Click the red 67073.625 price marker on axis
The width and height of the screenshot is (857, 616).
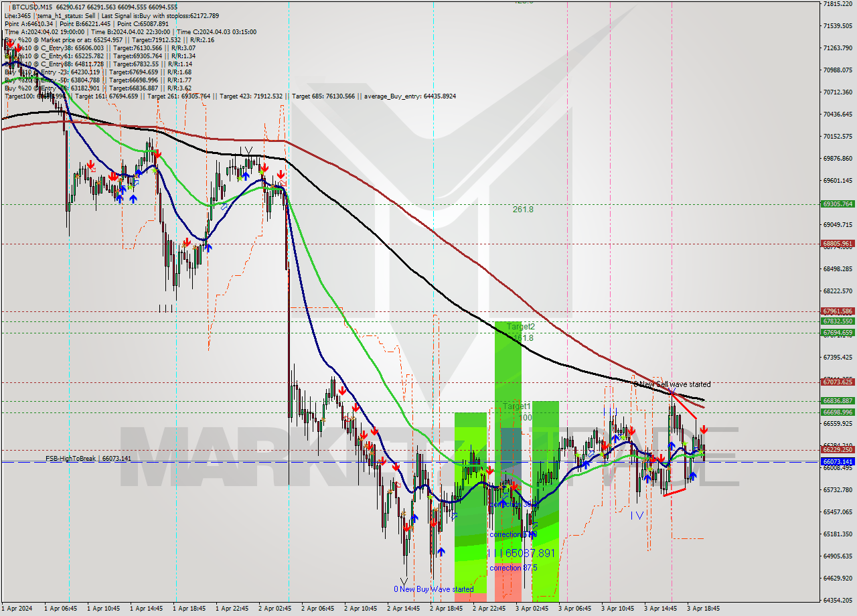click(838, 382)
